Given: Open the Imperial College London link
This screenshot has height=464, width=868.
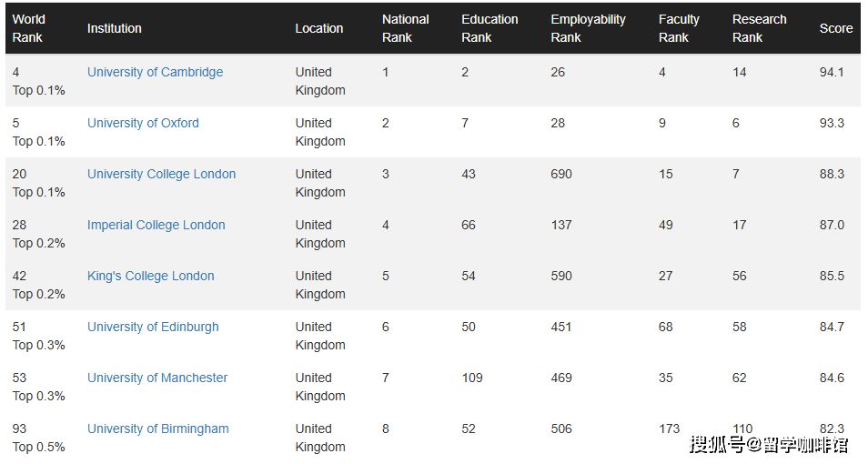Looking at the screenshot, I should [x=156, y=225].
